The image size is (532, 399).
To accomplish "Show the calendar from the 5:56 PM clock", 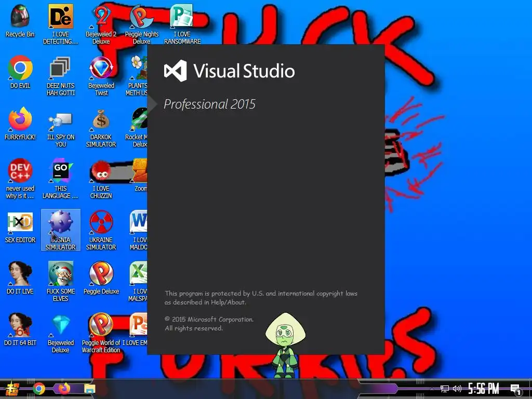I will [x=484, y=389].
